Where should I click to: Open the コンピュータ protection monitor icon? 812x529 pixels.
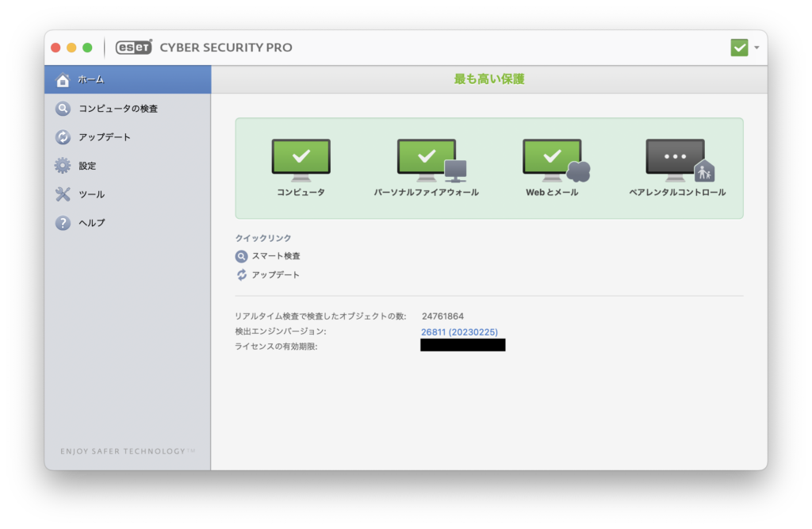[x=301, y=159]
